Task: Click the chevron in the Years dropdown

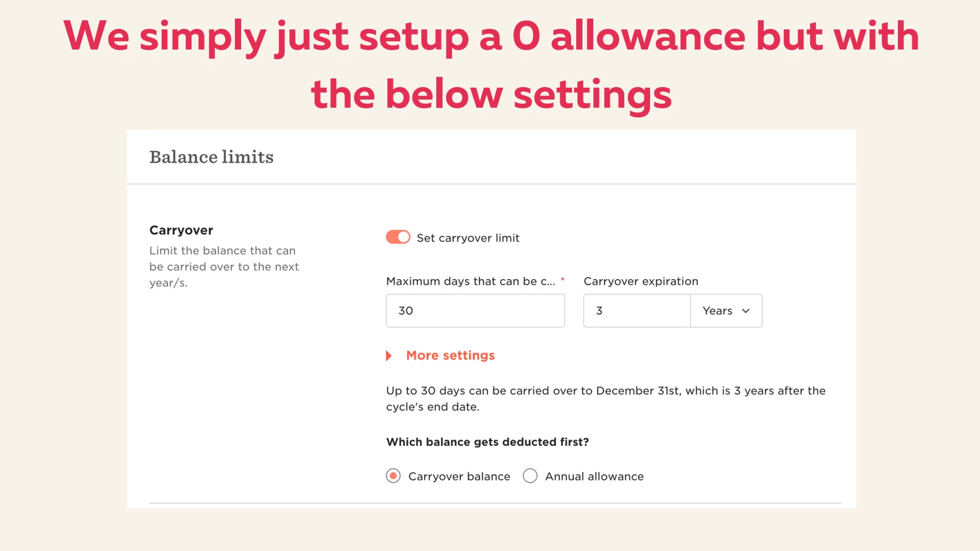Action: tap(746, 311)
